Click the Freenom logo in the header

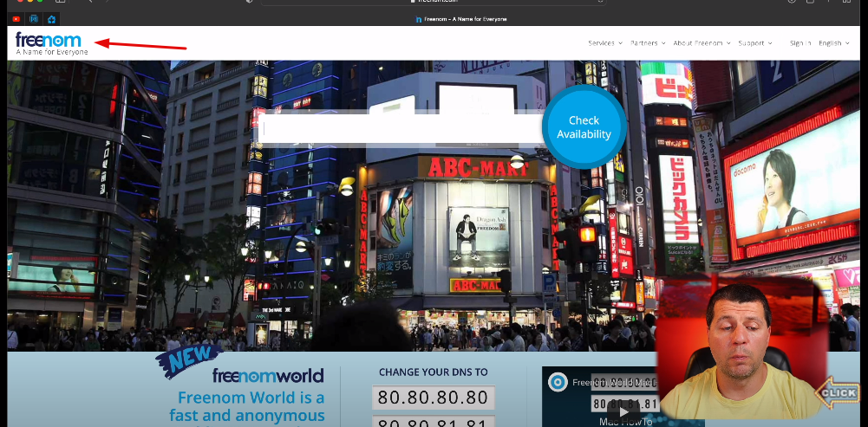(x=51, y=43)
